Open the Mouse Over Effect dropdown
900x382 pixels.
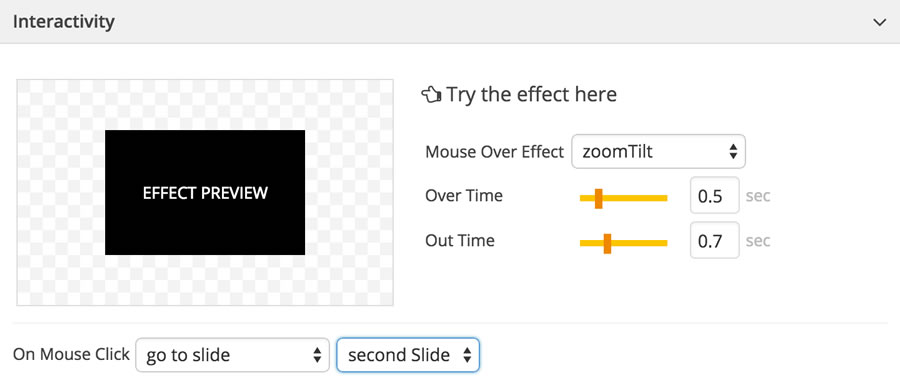658,151
